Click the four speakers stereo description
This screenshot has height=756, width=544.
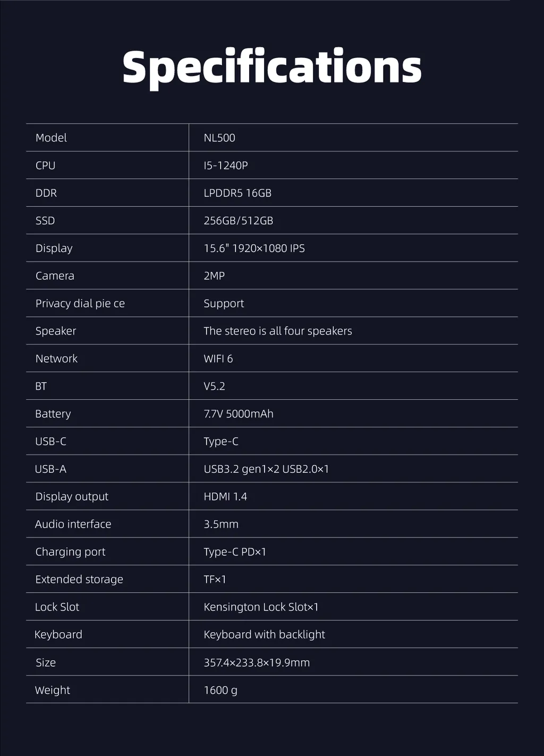click(278, 331)
